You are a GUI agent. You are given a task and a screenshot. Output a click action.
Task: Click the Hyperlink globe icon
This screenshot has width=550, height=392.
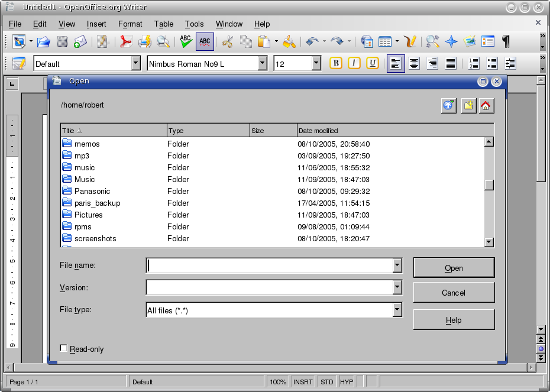tap(367, 42)
